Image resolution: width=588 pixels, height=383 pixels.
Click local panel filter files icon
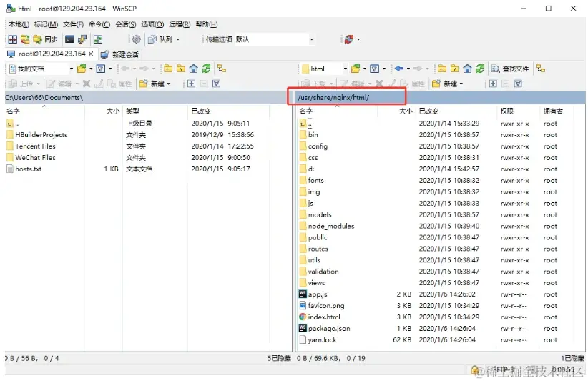point(100,69)
